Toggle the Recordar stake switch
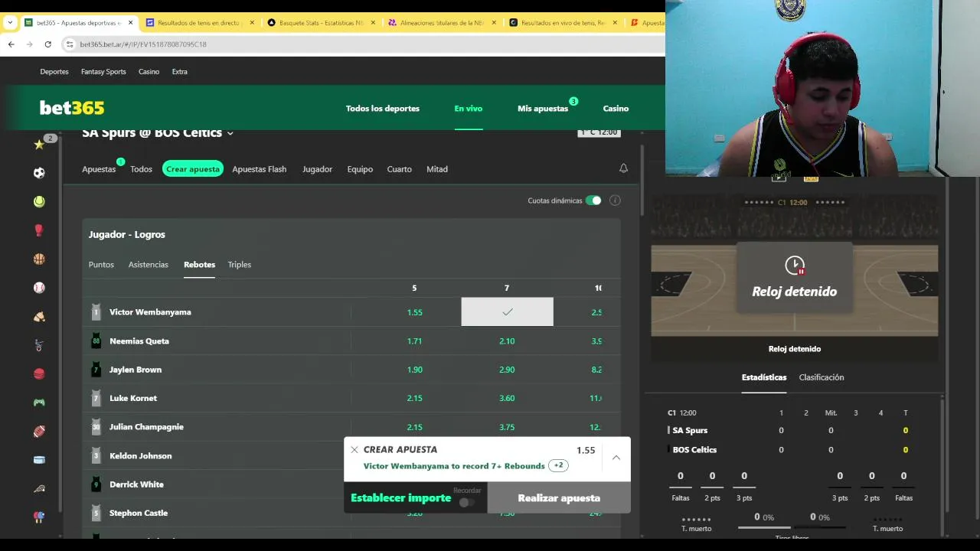 (x=466, y=503)
